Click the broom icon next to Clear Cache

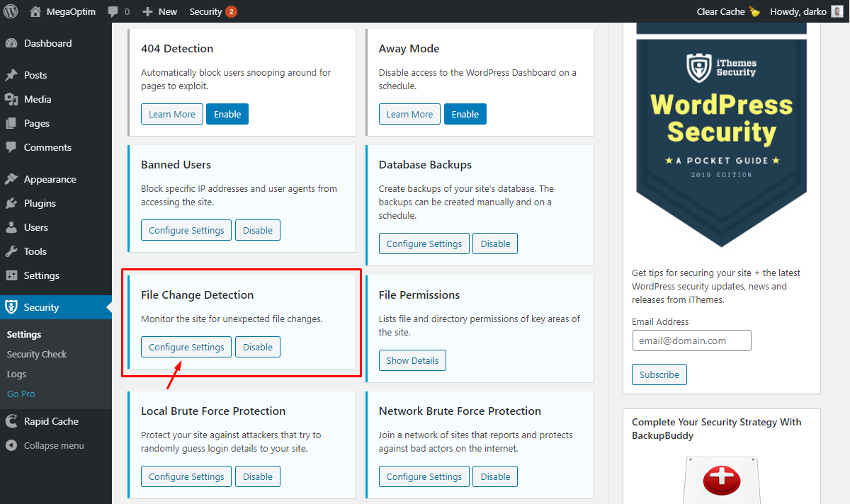[x=754, y=11]
